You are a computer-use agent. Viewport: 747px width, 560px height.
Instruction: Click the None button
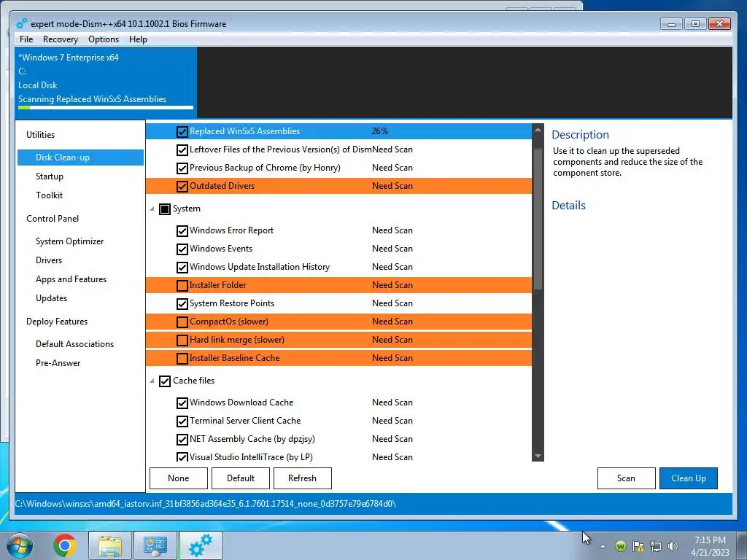(179, 478)
